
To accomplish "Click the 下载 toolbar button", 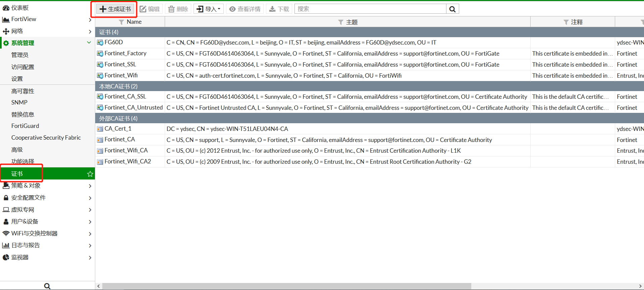I will [x=279, y=9].
